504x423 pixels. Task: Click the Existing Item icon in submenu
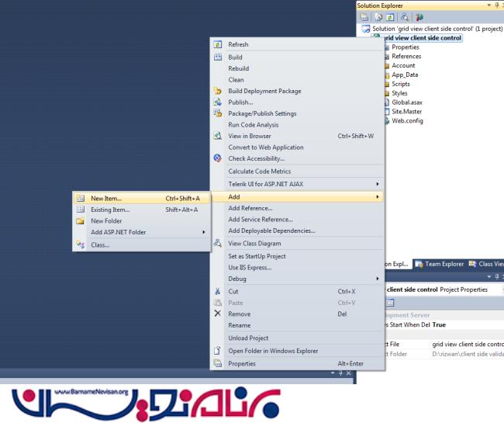pyautogui.click(x=81, y=210)
